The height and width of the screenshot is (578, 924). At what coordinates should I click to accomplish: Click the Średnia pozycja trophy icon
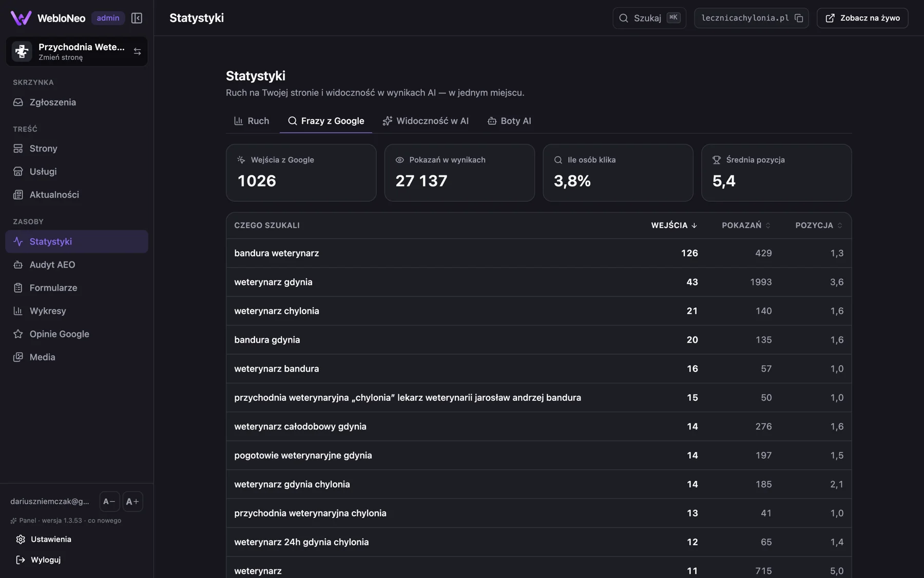[717, 160]
